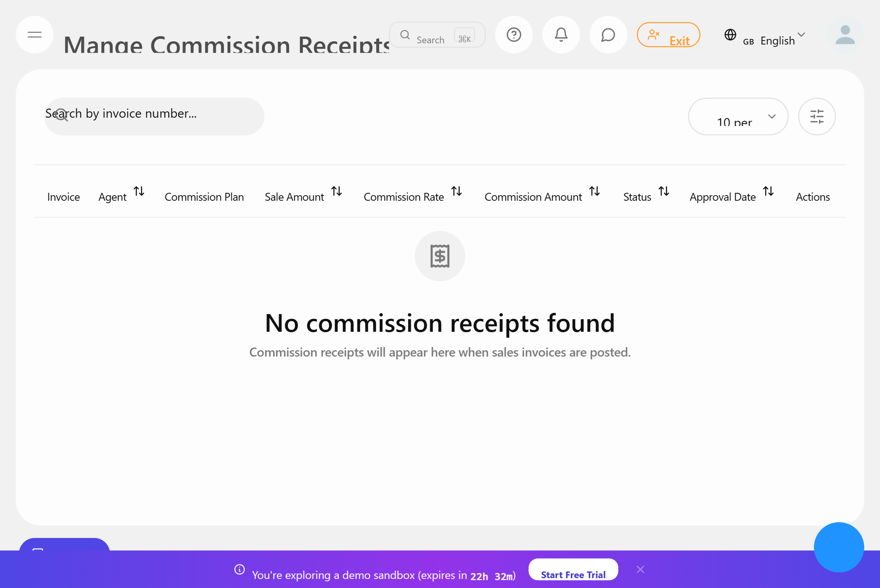Viewport: 880px width, 588px height.
Task: Select the Invoice column header
Action: (63, 197)
